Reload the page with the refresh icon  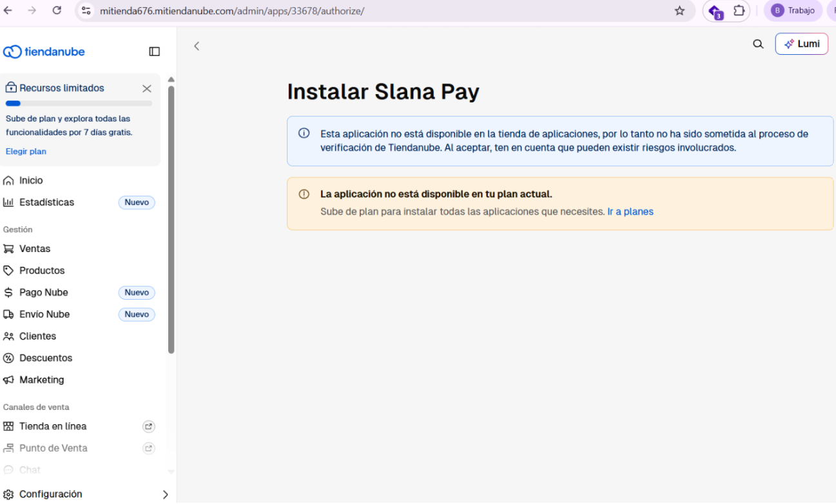pos(57,10)
